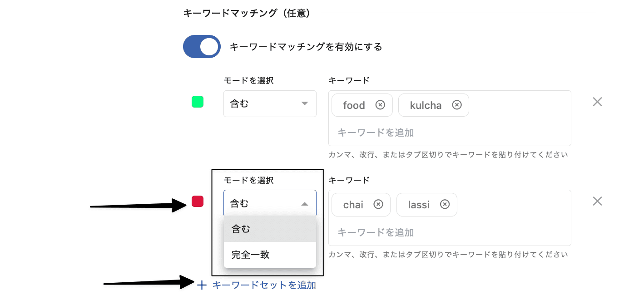Image resolution: width=644 pixels, height=305 pixels.
Task: Select 含む from the dropdown list
Action: point(269,229)
